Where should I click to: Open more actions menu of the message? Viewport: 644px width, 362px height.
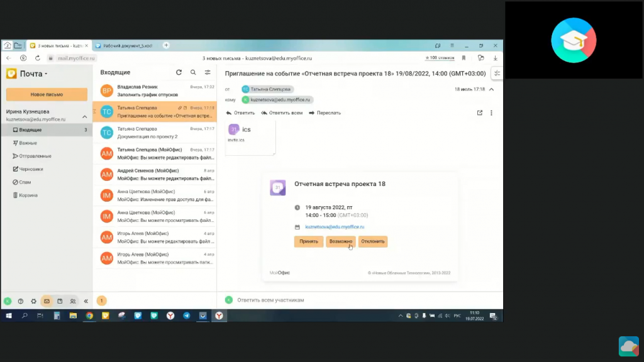pos(491,113)
